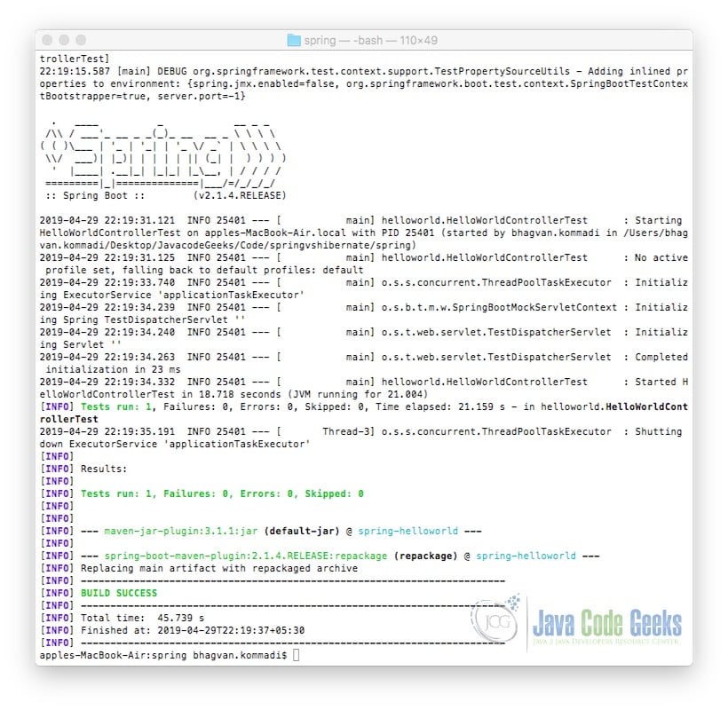Click the red close button of the window
The width and height of the screenshot is (728, 710).
click(x=49, y=39)
